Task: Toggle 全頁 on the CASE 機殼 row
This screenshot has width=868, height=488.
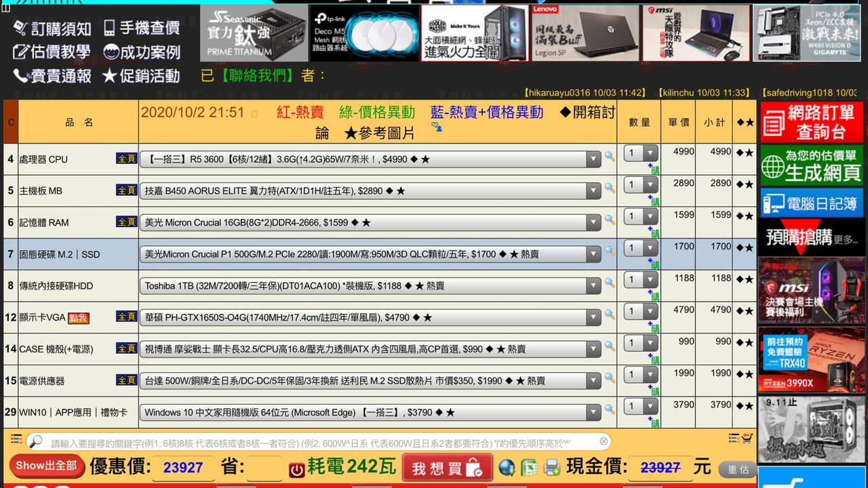Action: coord(126,348)
